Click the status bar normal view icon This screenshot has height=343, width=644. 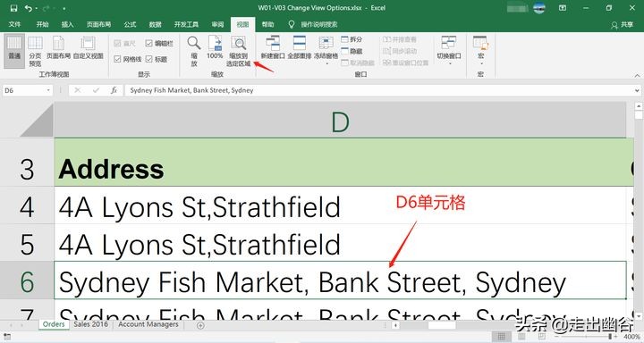tap(502, 337)
